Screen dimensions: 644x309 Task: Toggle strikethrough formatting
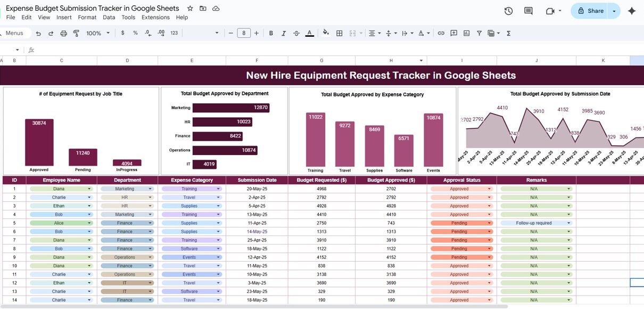point(296,33)
